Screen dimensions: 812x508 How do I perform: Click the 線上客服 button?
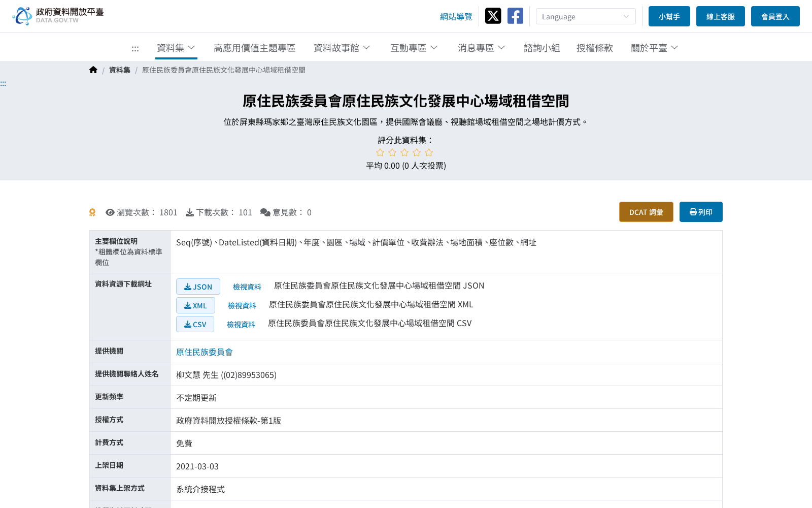721,16
